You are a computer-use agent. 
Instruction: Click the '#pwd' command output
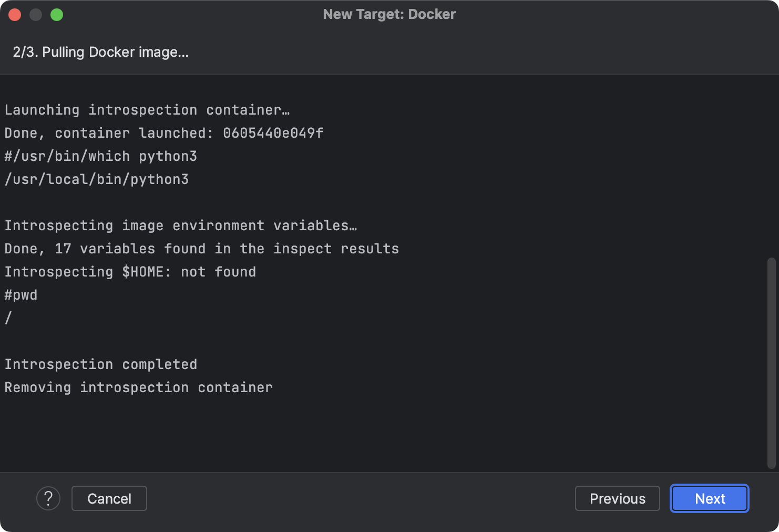pyautogui.click(x=20, y=294)
